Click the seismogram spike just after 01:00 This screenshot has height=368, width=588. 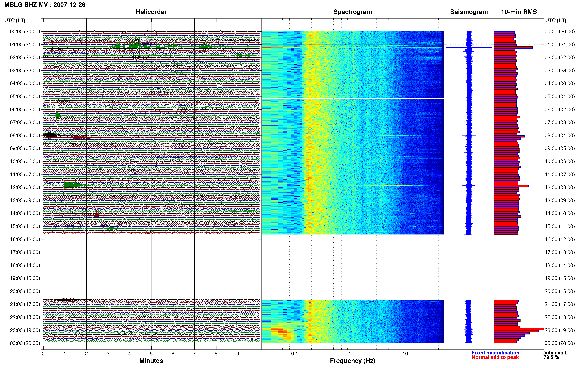pyautogui.click(x=469, y=47)
